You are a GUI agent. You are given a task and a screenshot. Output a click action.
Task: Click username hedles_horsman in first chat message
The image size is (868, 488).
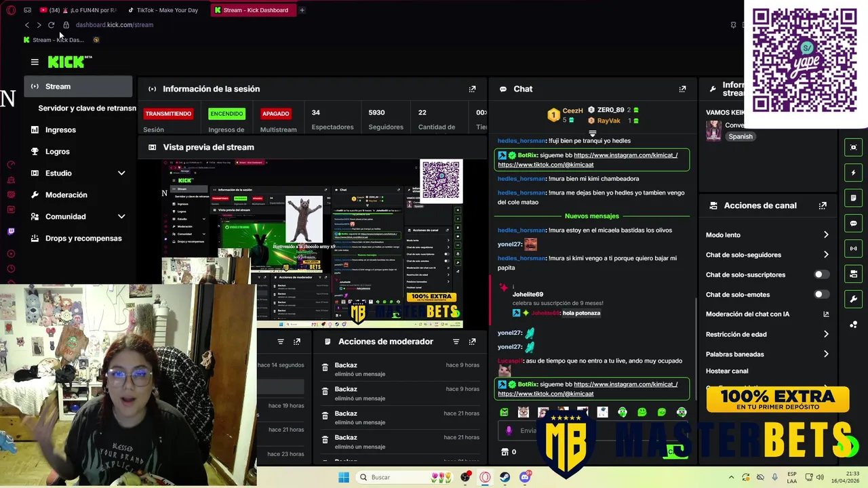521,141
